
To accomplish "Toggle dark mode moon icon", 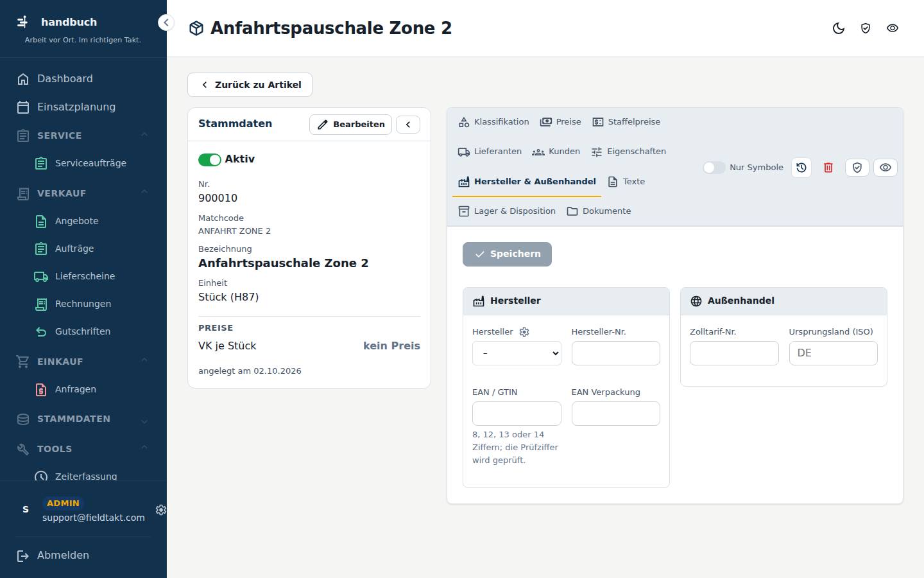I will pos(839,28).
